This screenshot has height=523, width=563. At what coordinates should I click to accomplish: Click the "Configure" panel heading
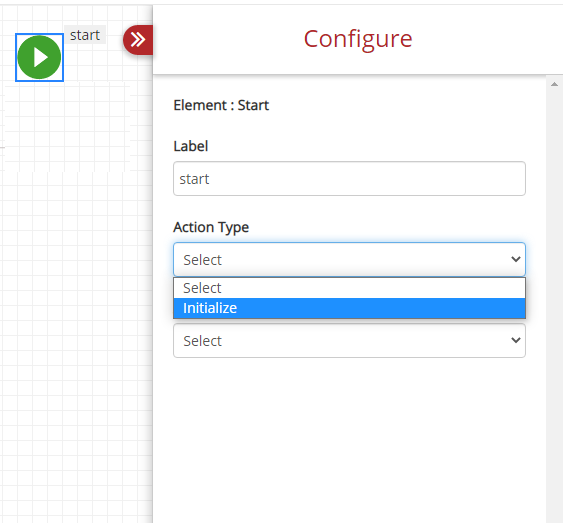coord(358,39)
